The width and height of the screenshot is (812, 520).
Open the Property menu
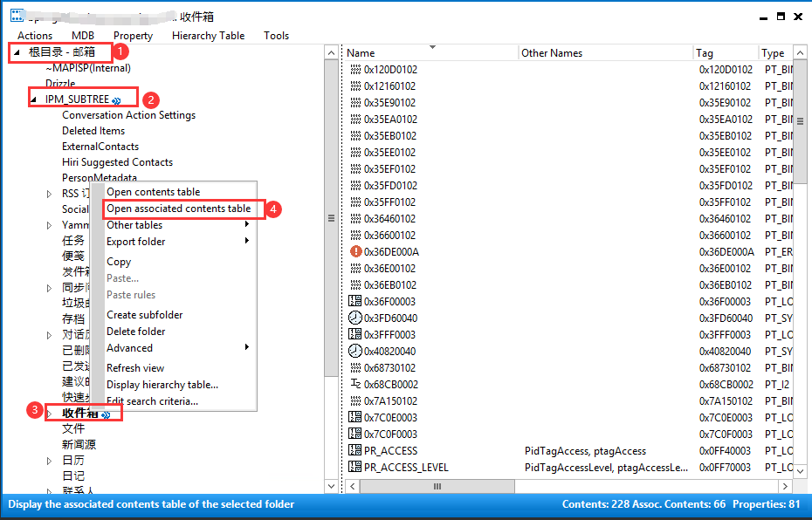coord(133,36)
